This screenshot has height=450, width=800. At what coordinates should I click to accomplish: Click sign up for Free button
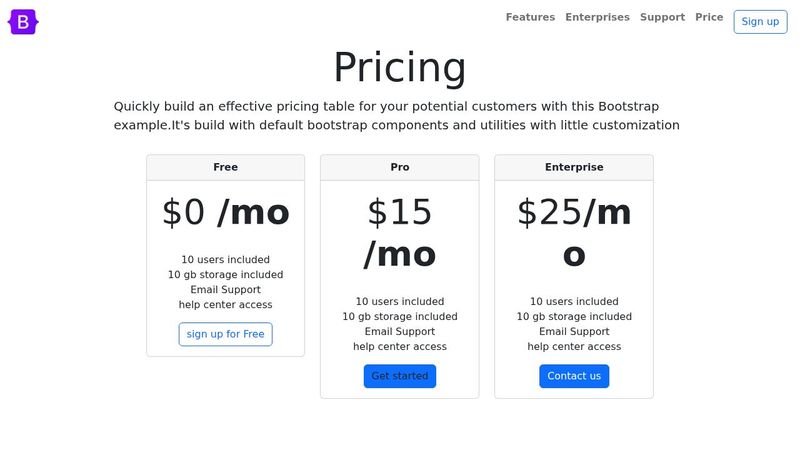pos(225,334)
